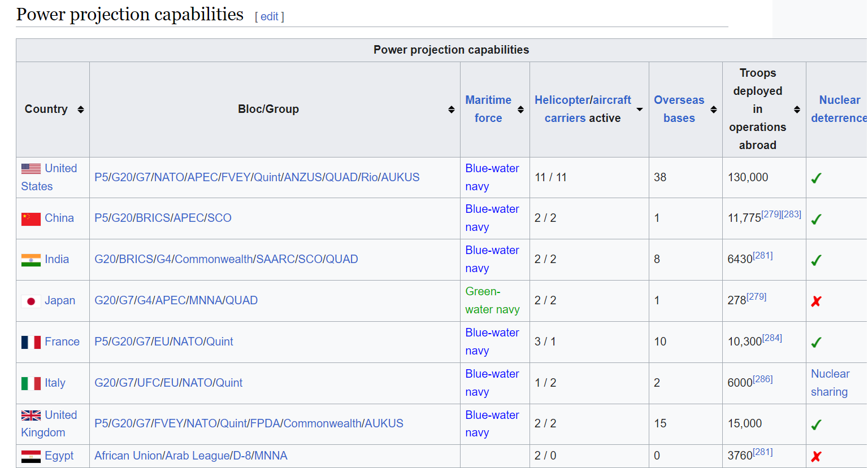
Task: Open the Japan country link
Action: pos(60,300)
